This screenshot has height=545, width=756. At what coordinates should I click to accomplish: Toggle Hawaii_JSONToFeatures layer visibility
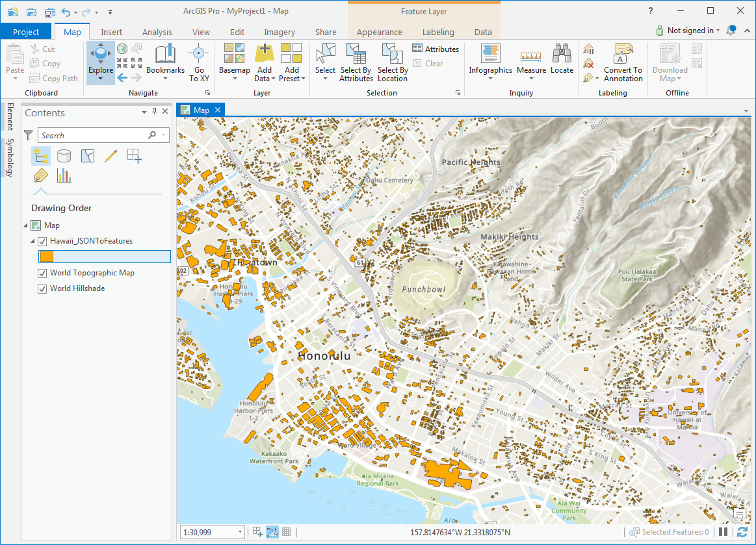[42, 241]
